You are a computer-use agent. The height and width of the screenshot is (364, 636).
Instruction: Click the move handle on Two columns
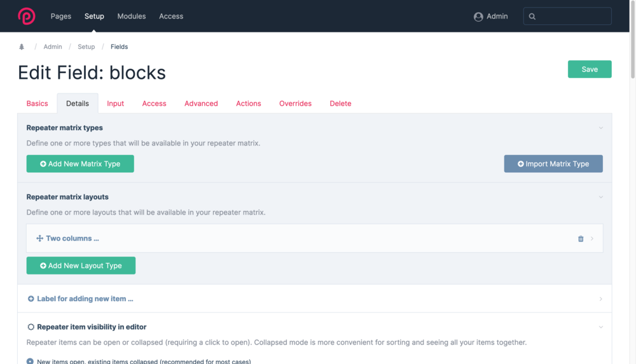pyautogui.click(x=39, y=239)
